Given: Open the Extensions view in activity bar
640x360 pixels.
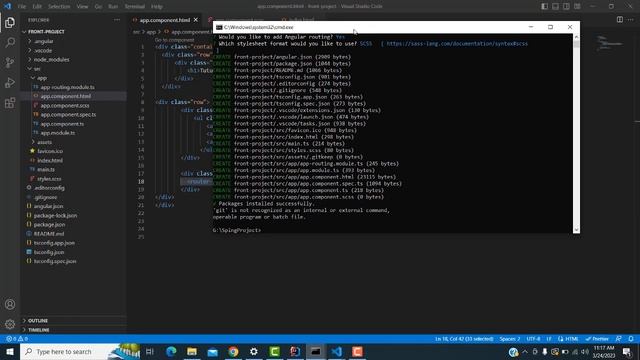Looking at the screenshot, I should 10,102.
